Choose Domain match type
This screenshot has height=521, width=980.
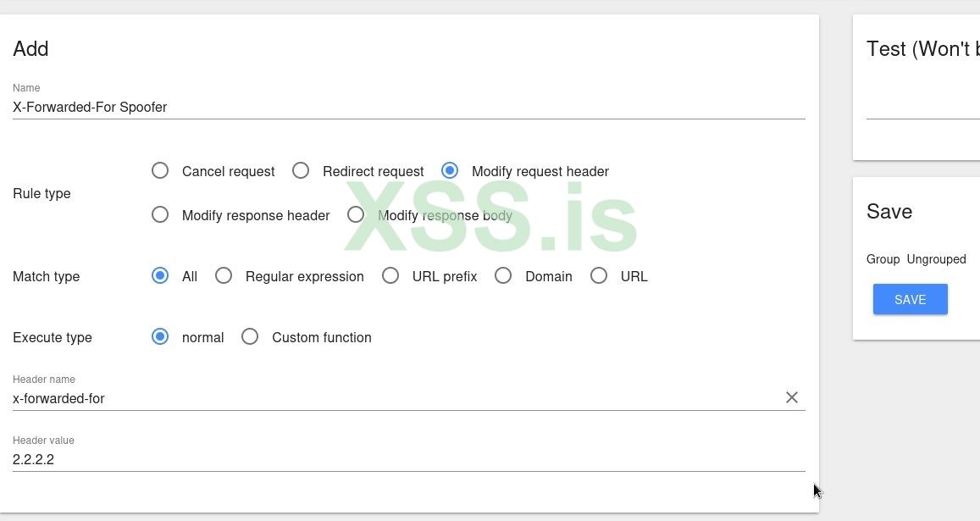point(503,276)
